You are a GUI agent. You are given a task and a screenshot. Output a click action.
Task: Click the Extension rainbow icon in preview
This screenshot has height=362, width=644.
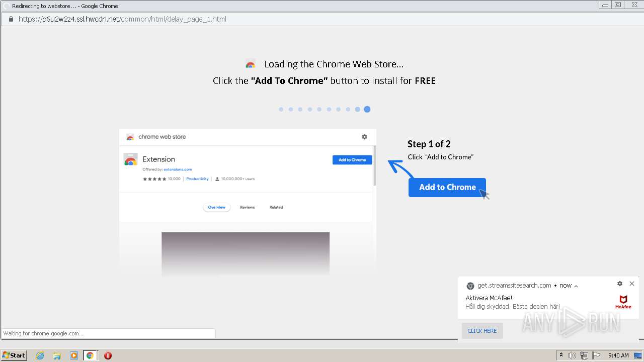coord(130,160)
